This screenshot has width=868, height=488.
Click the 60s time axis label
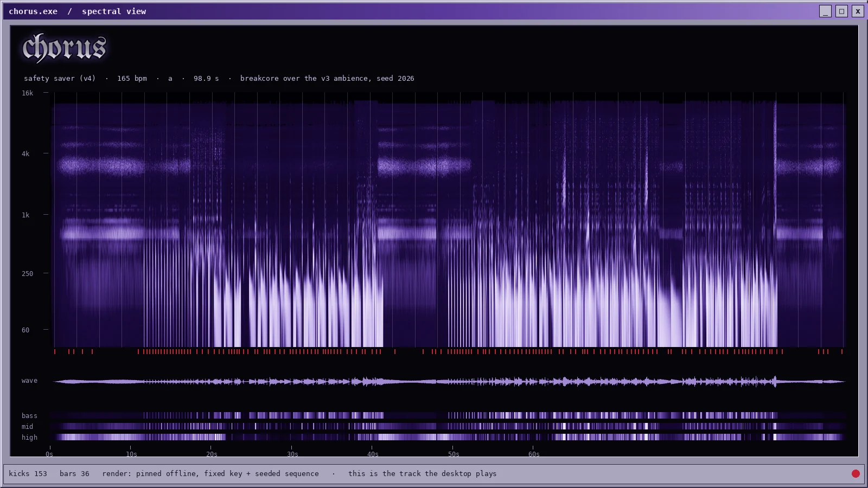tap(534, 454)
